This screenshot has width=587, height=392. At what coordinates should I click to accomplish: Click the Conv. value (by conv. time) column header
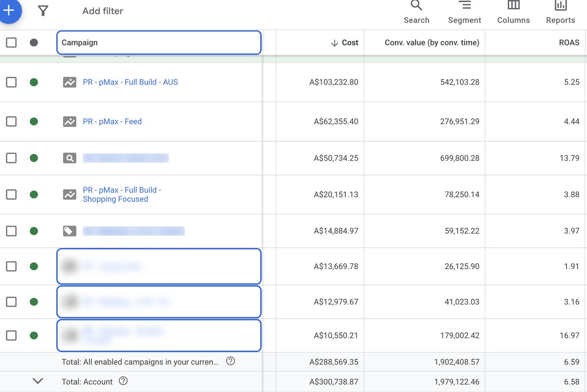424,43
